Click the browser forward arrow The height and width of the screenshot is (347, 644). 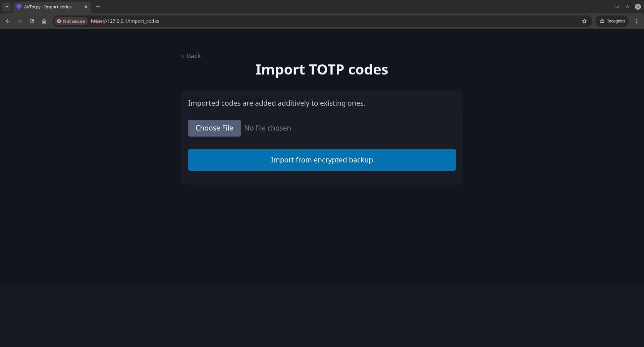(20, 21)
